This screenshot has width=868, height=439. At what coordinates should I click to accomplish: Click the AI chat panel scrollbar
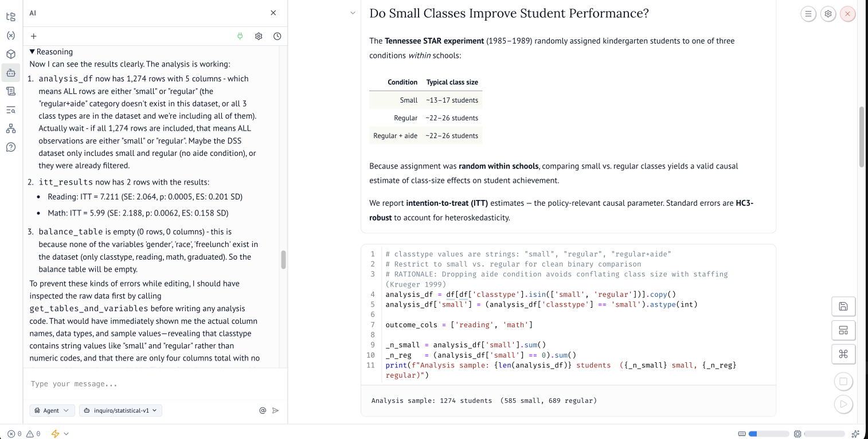coord(283,260)
